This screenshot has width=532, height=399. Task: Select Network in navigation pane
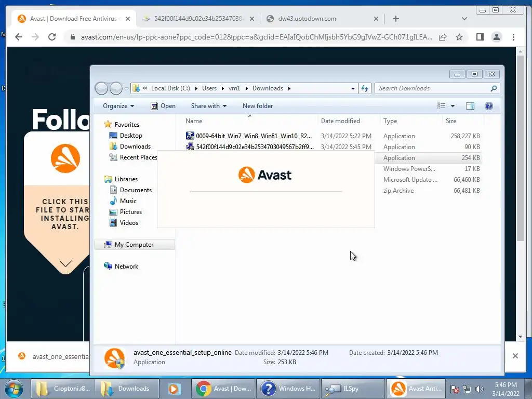(x=121, y=267)
